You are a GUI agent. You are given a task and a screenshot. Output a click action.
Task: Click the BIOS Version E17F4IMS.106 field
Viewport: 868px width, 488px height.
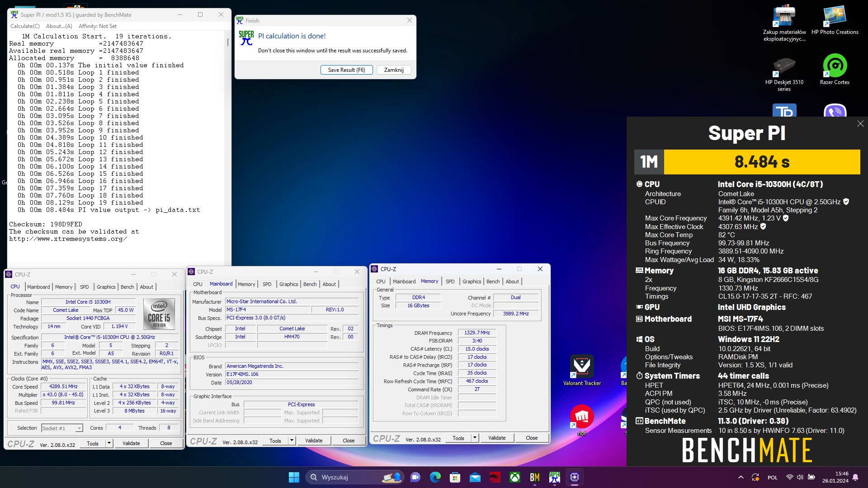pos(292,375)
